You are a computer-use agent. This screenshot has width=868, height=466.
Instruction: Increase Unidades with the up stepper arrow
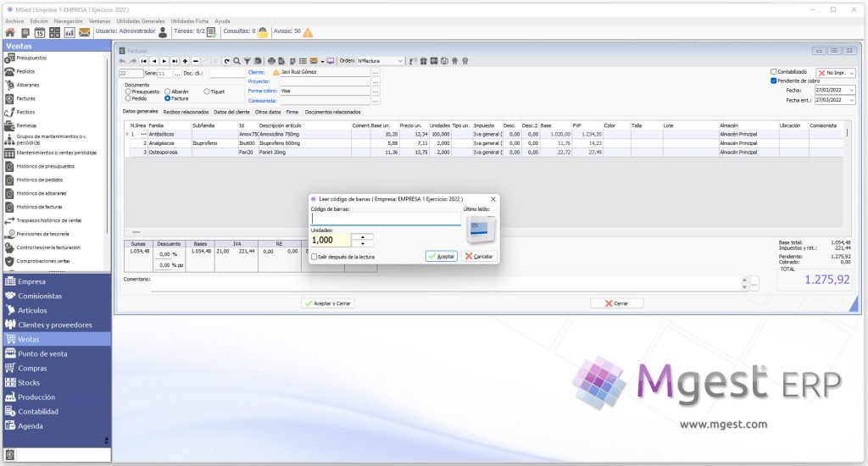[363, 237]
